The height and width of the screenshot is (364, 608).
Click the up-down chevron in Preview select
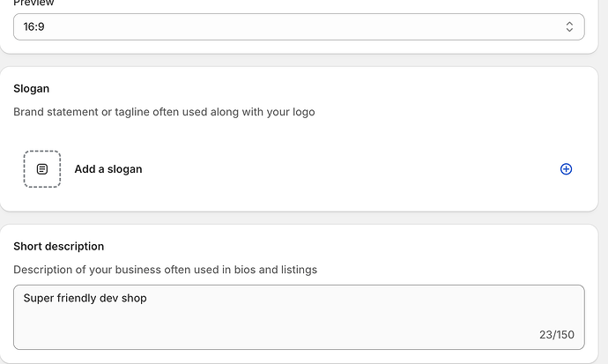click(x=569, y=27)
